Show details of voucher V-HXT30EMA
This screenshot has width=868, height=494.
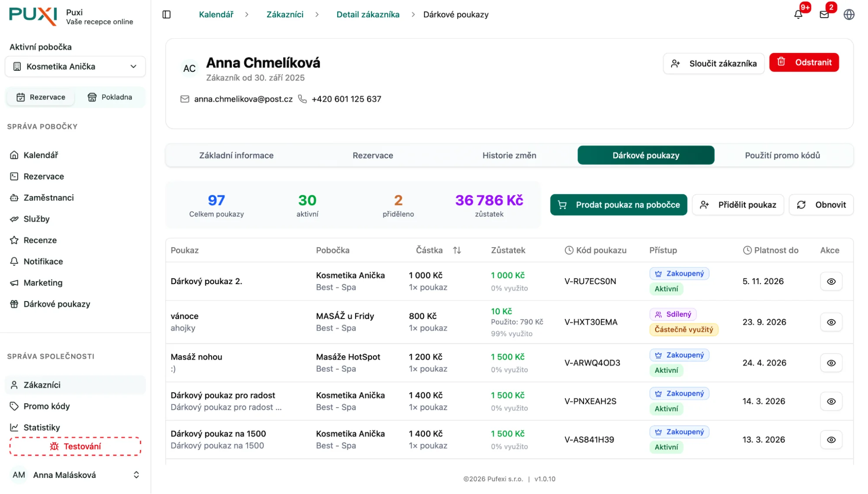click(831, 322)
